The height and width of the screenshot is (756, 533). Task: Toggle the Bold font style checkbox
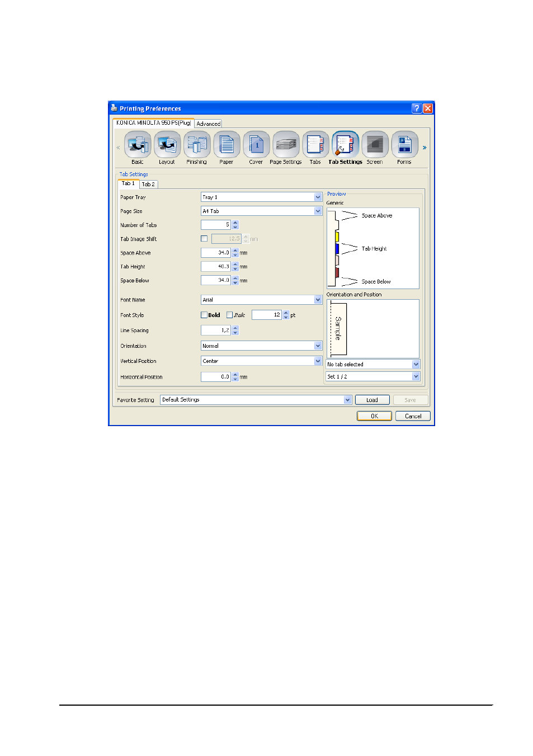point(204,315)
